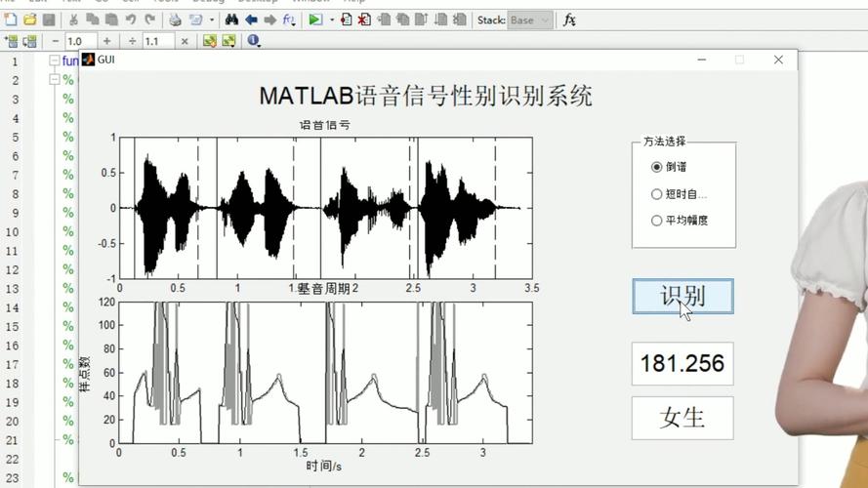
Task: Increment value with the plus button
Action: tap(106, 41)
